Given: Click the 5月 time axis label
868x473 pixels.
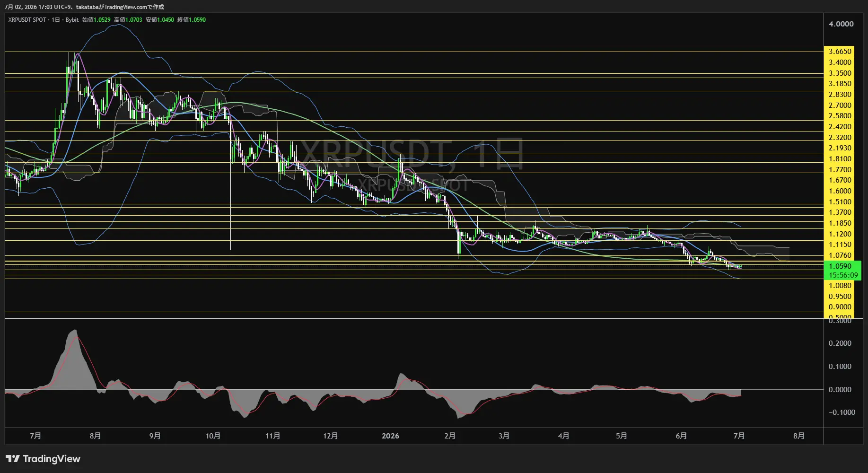Looking at the screenshot, I should coord(621,436).
